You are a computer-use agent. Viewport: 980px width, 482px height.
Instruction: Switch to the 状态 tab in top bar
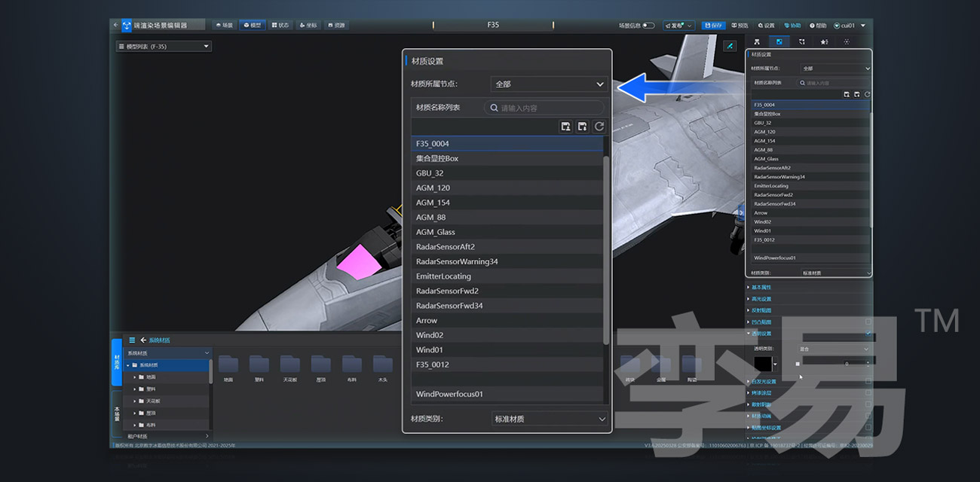[x=280, y=25]
